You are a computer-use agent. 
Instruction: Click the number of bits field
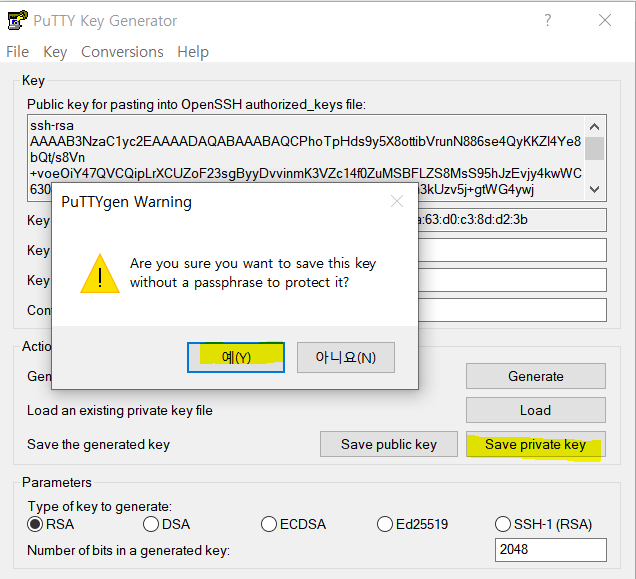(x=550, y=550)
